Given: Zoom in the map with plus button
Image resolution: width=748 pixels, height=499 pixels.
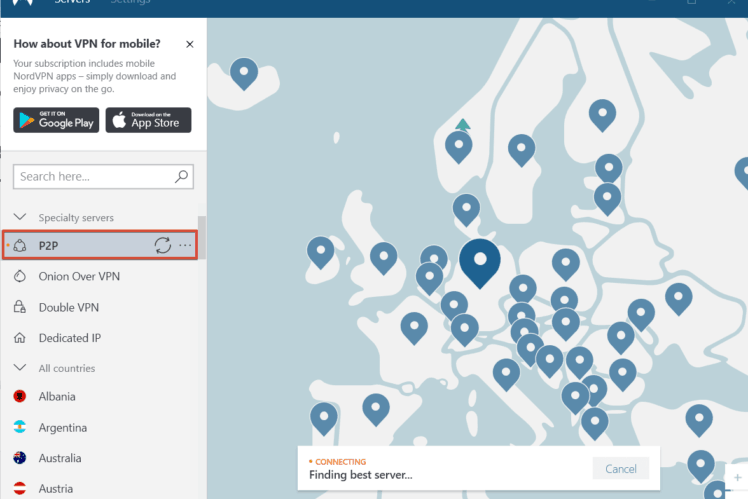Looking at the screenshot, I should point(737,477).
